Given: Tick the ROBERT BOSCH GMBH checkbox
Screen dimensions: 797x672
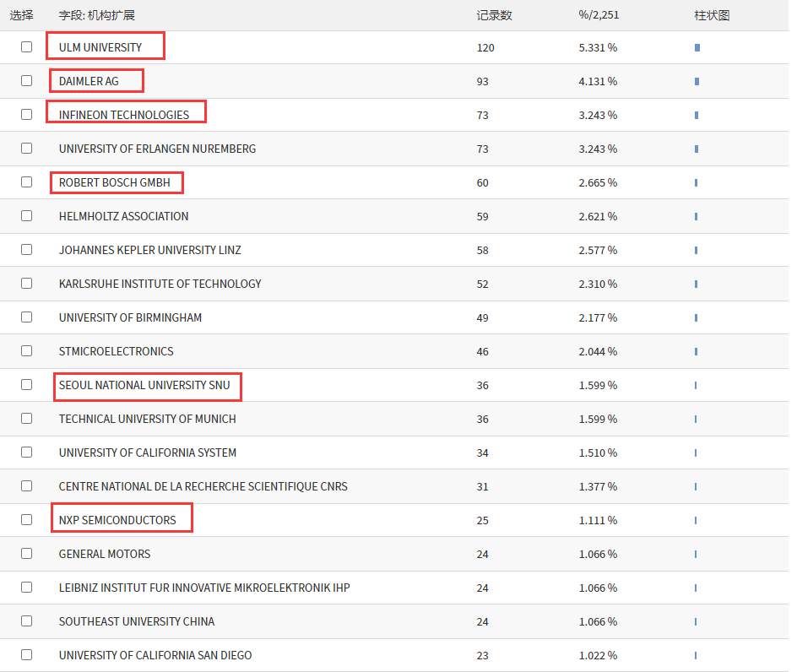Looking at the screenshot, I should coord(26,182).
